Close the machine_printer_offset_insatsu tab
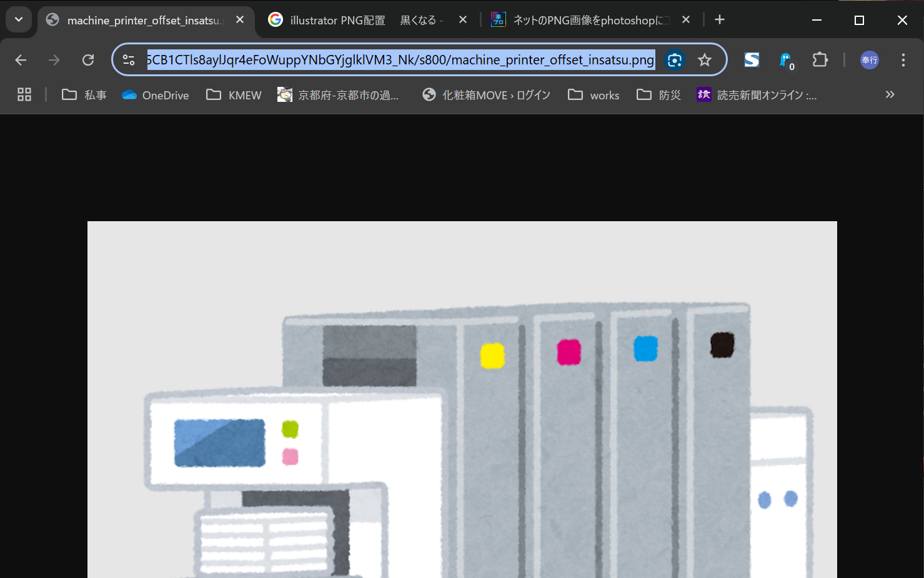Viewport: 924px width, 578px height. pos(240,20)
